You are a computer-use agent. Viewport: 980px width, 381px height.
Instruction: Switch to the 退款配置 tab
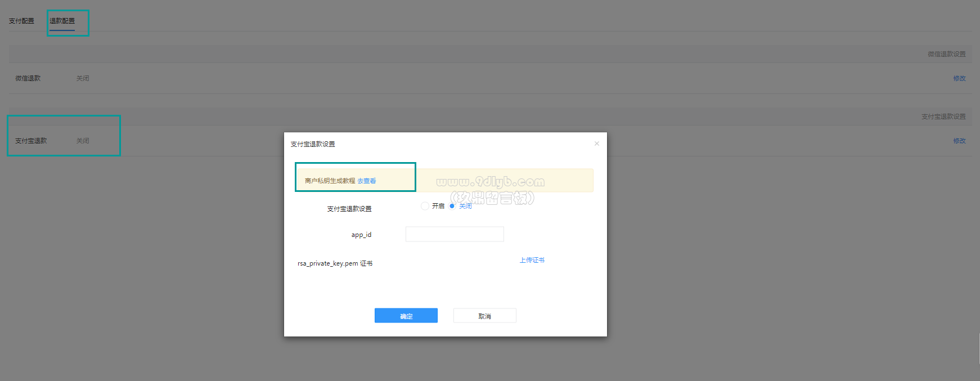pyautogui.click(x=62, y=21)
